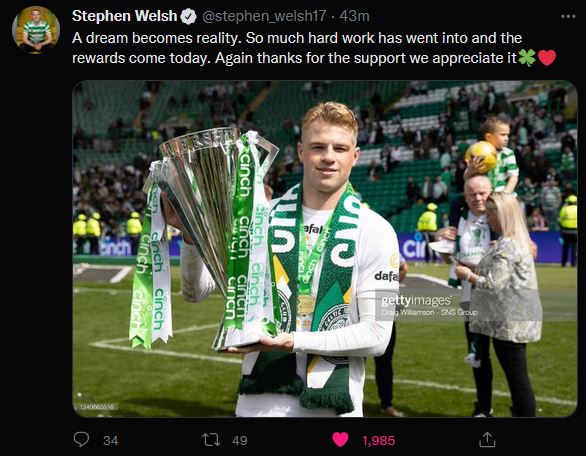586x456 pixels.
Task: Click the reply speech bubble icon
Action: [x=81, y=440]
